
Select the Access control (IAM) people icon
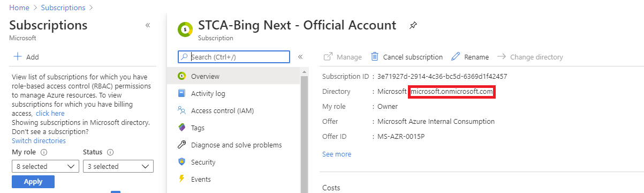tap(181, 110)
